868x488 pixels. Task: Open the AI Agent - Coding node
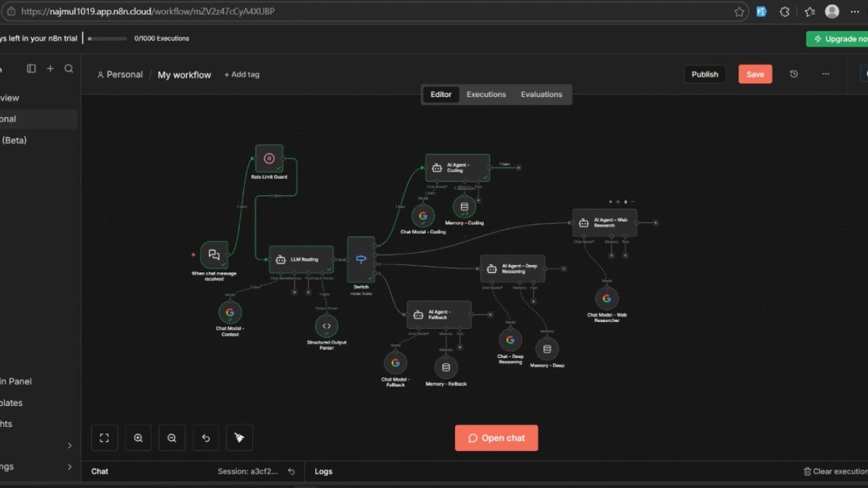coord(457,167)
